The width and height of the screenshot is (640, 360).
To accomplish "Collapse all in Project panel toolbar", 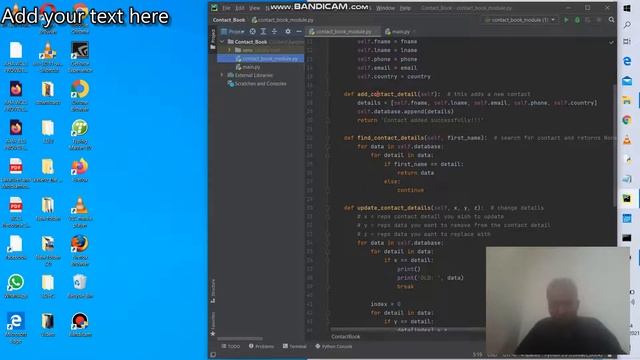I will coord(274,31).
